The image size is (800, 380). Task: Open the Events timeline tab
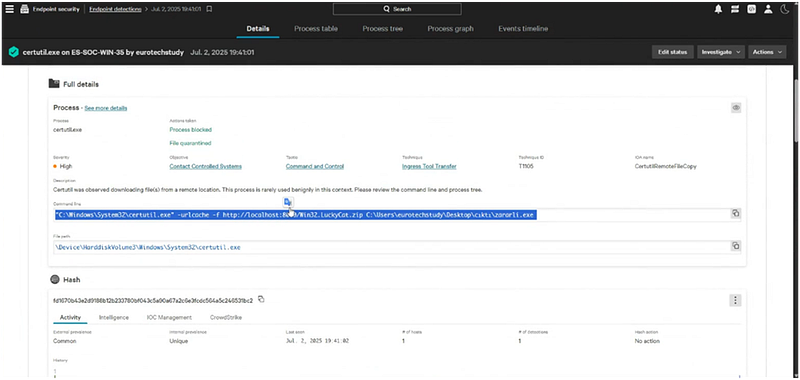(x=523, y=29)
